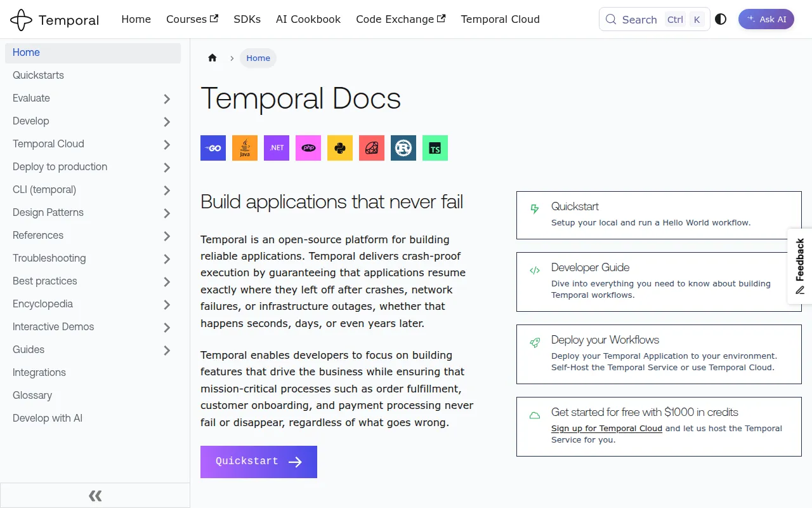The image size is (812, 508).
Task: Click the Encyclopedia sidebar label
Action: pos(43,304)
